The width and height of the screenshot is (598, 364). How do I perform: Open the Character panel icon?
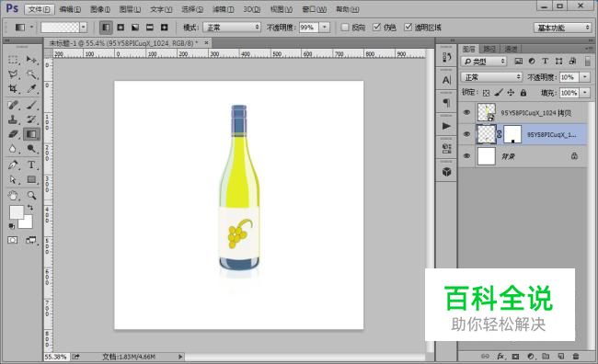446,80
